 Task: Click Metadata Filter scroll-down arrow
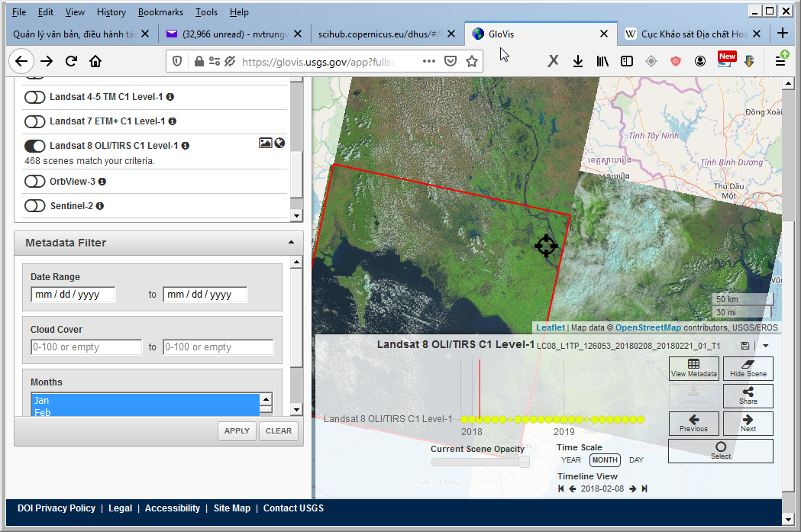296,409
